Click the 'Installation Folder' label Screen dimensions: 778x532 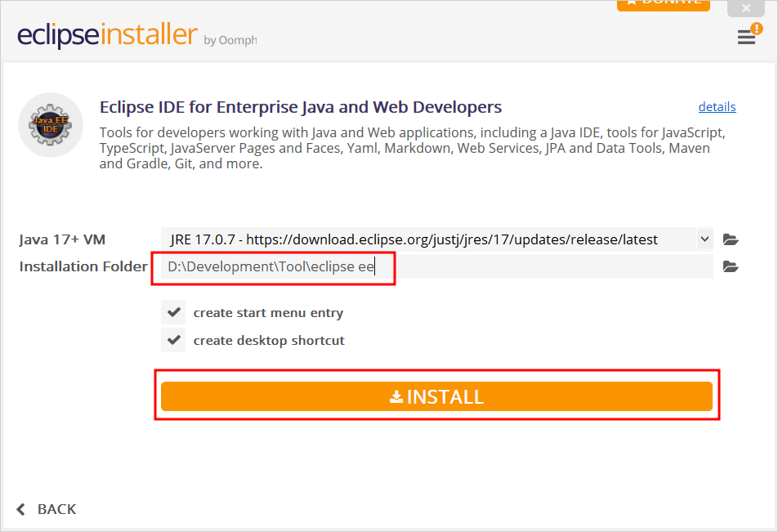83,267
